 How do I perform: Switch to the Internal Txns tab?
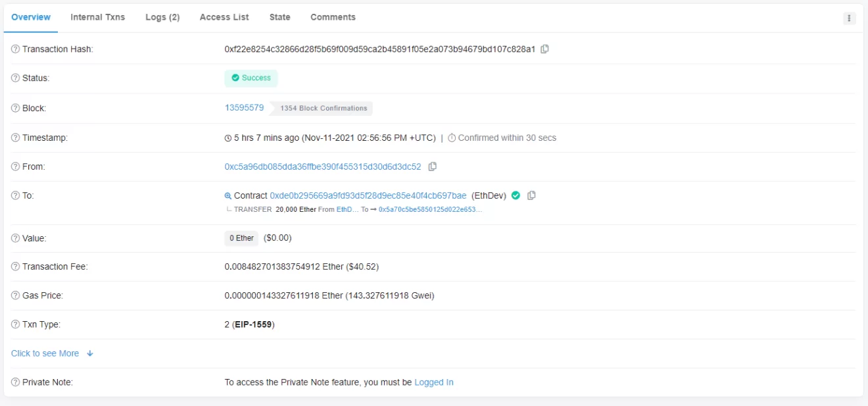click(x=97, y=17)
